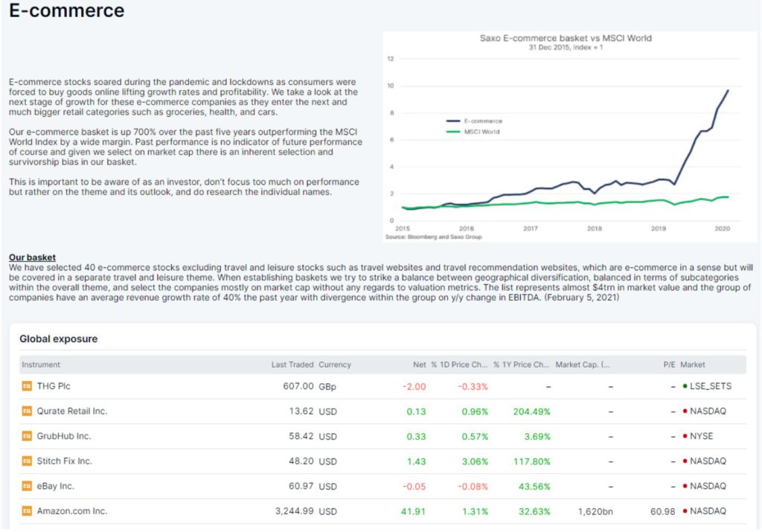Click the 43.56% one-year change value

534,487
